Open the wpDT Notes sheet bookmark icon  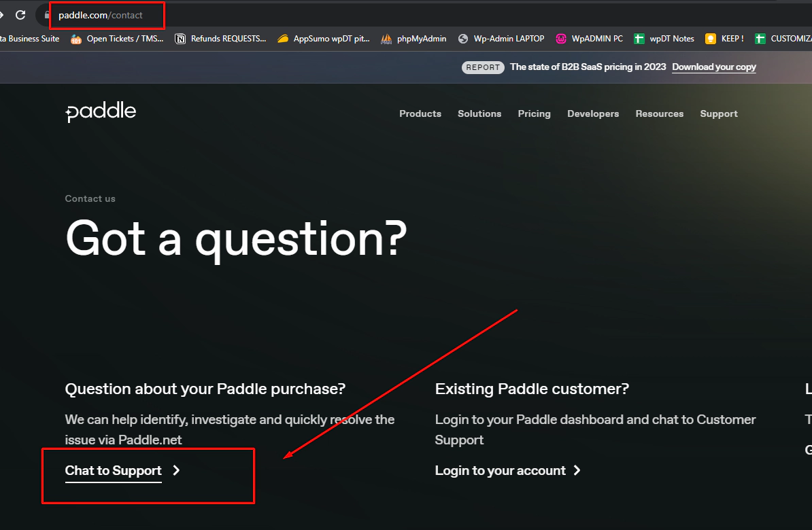coord(639,39)
